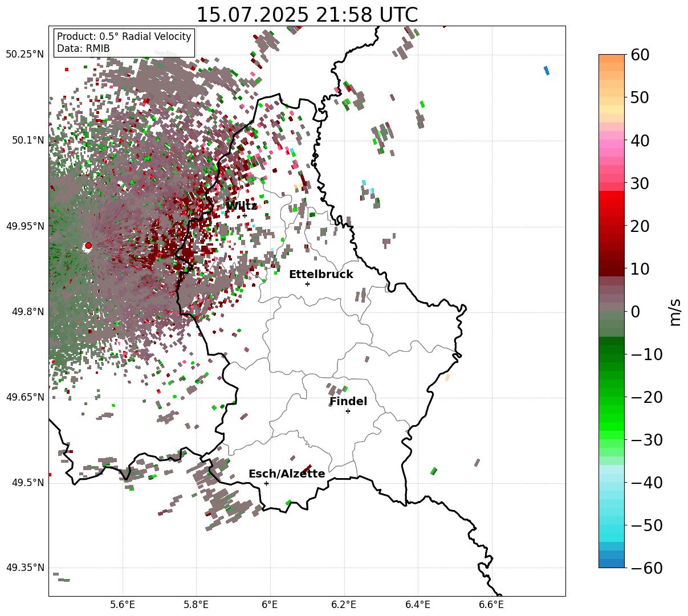Click the colorbar value −50
The width and height of the screenshot is (688, 616).
[x=647, y=525]
